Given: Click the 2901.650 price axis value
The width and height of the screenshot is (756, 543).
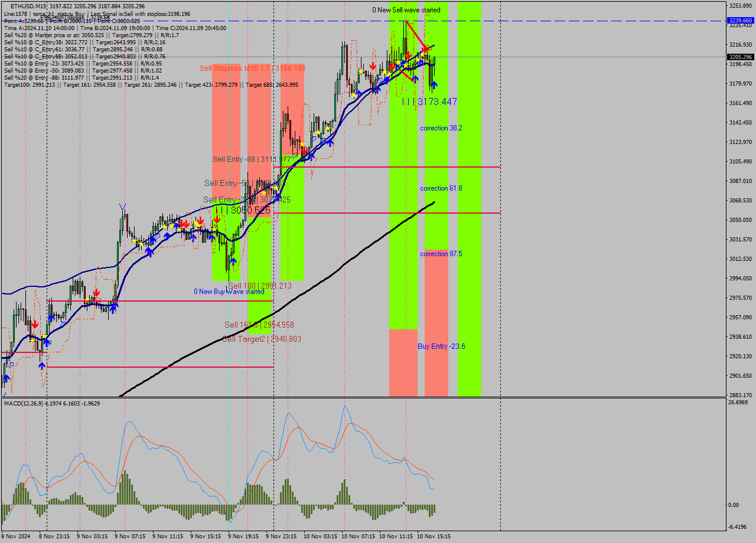Looking at the screenshot, I should pos(741,376).
